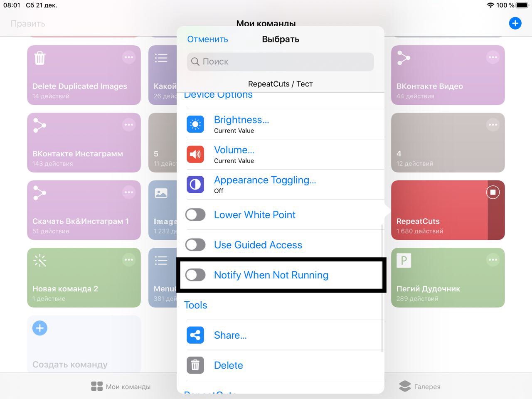Image resolution: width=532 pixels, height=399 pixels.
Task: Tap the Lower White Point label
Action: coord(254,215)
